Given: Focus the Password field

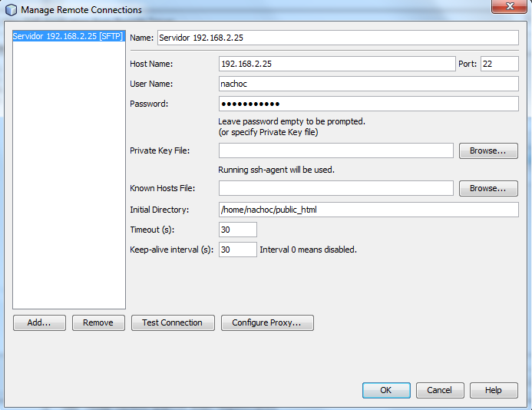Looking at the screenshot, I should pyautogui.click(x=368, y=104).
